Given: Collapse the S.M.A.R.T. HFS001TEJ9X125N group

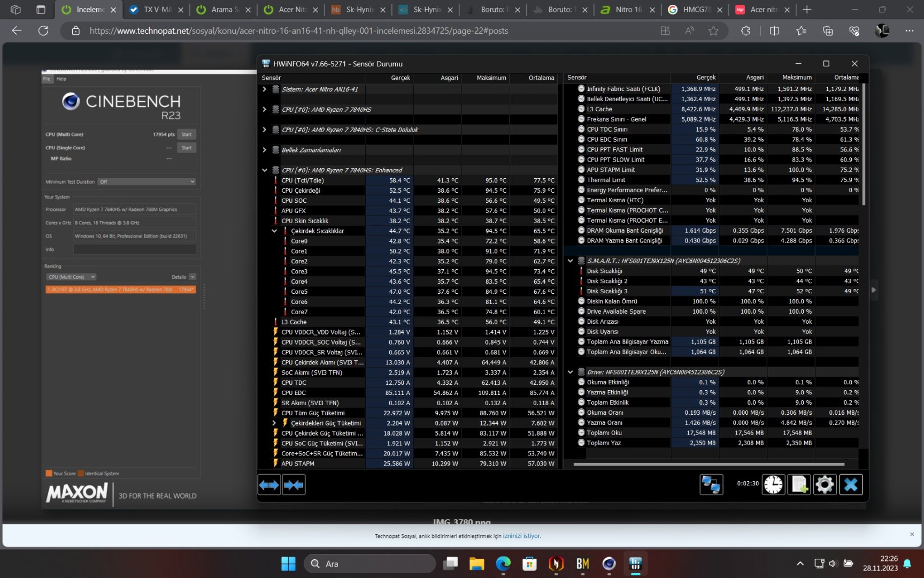Looking at the screenshot, I should (x=570, y=261).
